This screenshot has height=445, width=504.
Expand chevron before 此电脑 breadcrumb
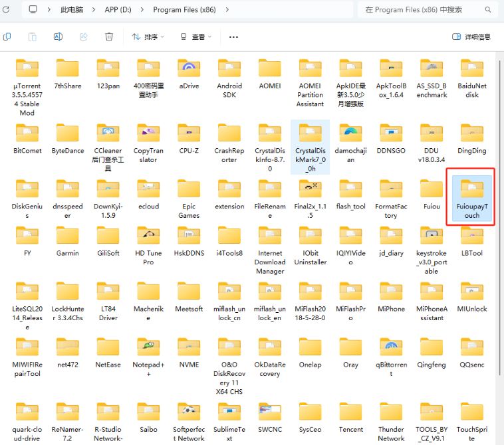(x=49, y=10)
